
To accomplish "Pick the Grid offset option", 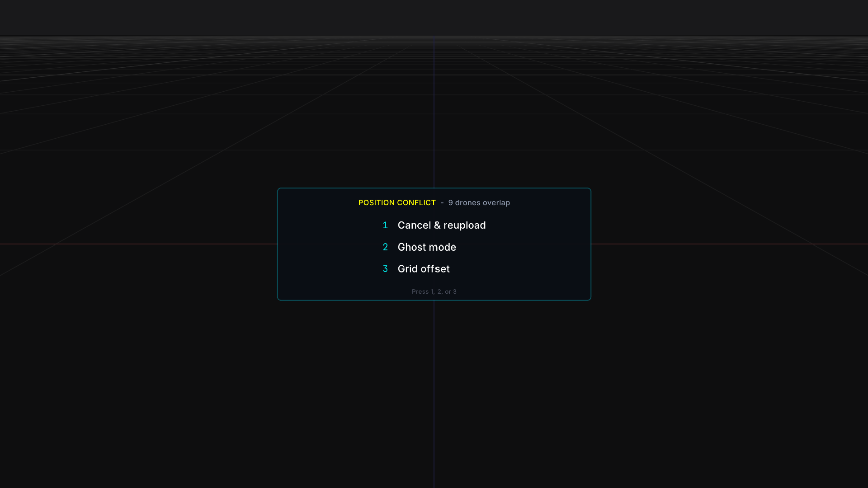I will tap(423, 269).
